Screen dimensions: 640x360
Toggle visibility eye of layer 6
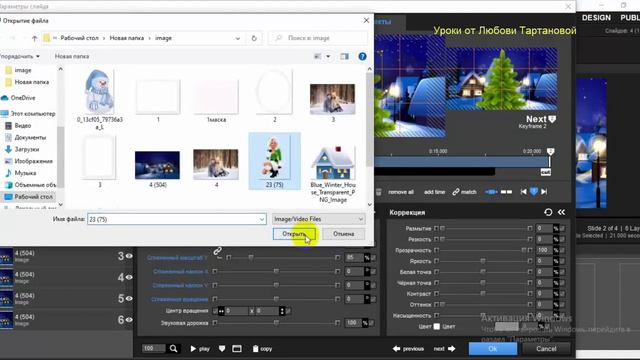click(129, 320)
